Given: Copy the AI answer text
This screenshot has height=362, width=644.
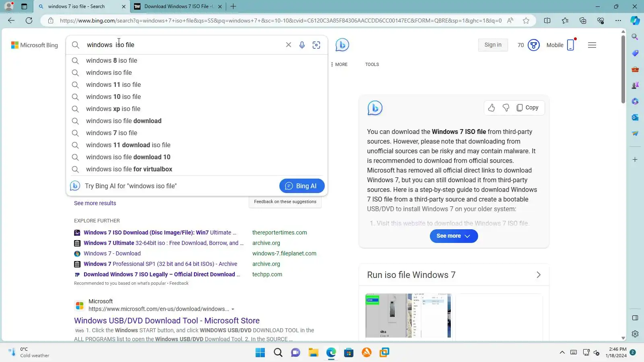Looking at the screenshot, I should (528, 107).
